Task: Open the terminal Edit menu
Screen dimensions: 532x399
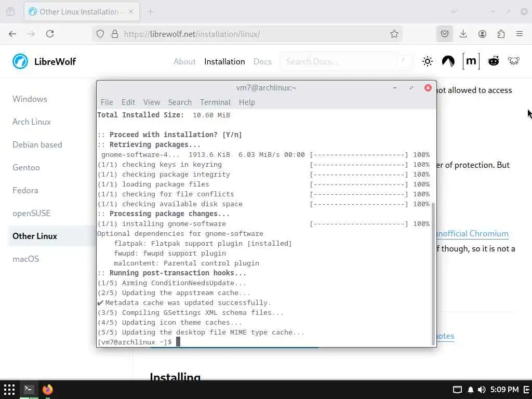Action: coord(128,102)
